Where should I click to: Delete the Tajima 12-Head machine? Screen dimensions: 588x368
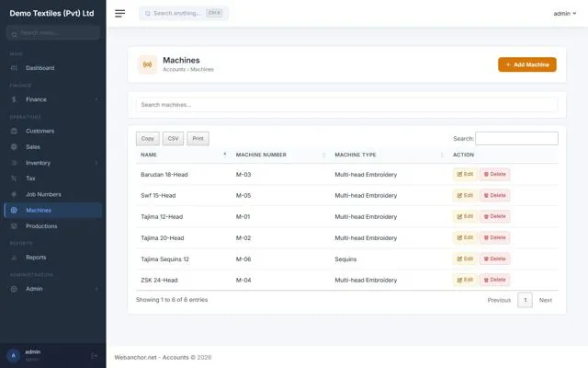494,216
